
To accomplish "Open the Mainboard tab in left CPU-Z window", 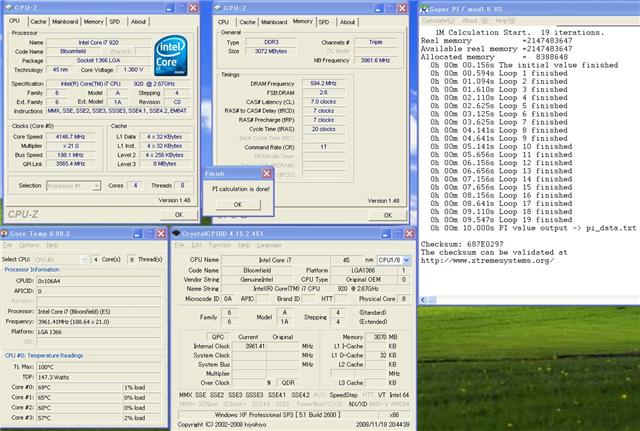I will pyautogui.click(x=64, y=22).
